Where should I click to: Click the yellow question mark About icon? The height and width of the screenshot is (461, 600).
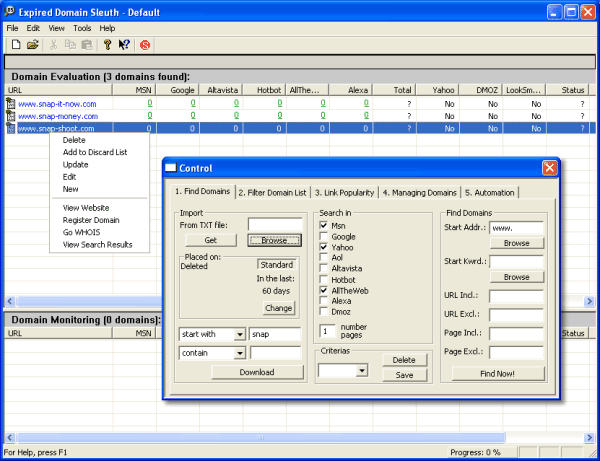click(108, 45)
